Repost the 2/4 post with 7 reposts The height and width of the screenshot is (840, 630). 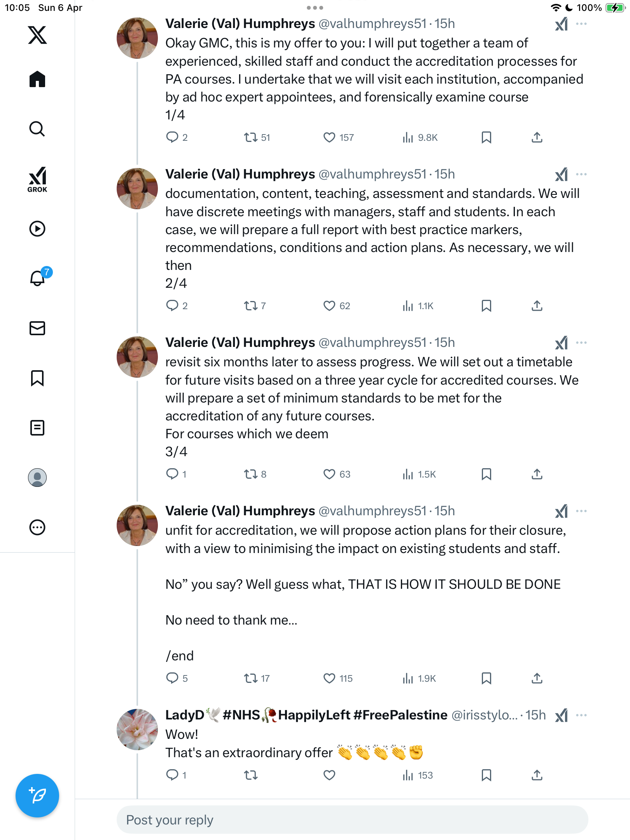click(255, 306)
